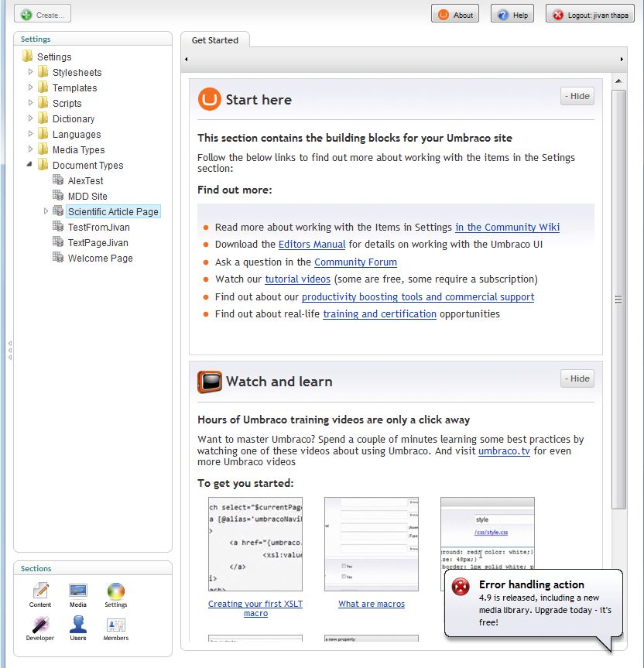This screenshot has width=644, height=668.
Task: Open the About button
Action: 455,15
